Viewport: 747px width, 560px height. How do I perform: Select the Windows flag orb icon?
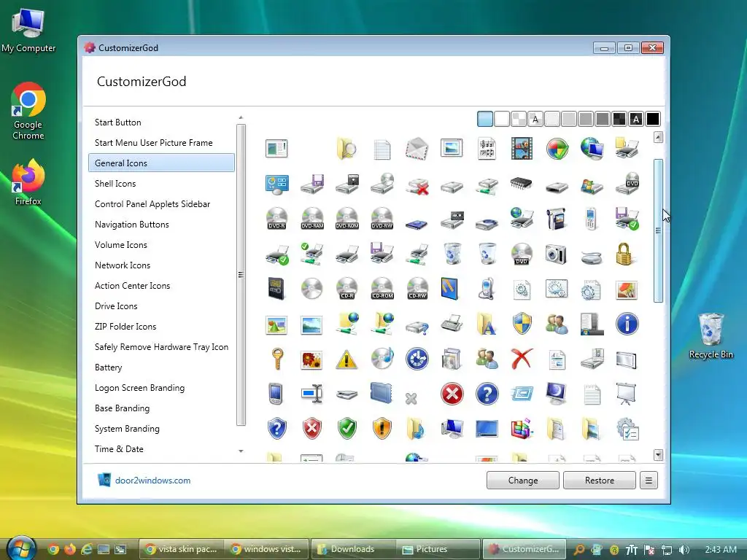point(557,149)
